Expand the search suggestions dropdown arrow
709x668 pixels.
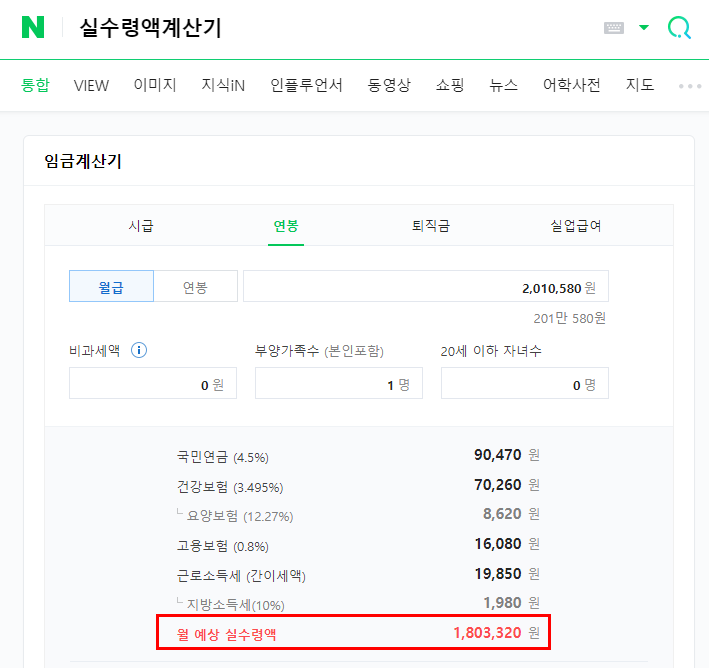tap(643, 28)
